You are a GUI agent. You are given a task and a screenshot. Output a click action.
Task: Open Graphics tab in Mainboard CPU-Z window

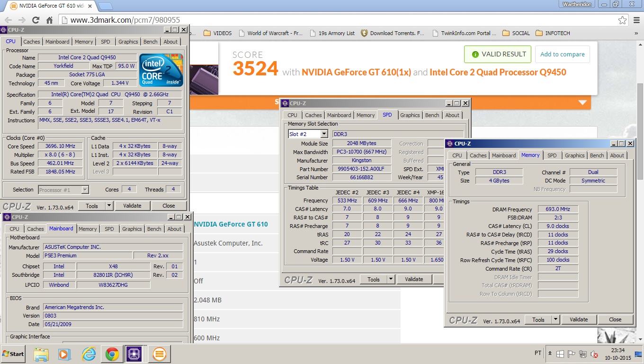pyautogui.click(x=132, y=229)
